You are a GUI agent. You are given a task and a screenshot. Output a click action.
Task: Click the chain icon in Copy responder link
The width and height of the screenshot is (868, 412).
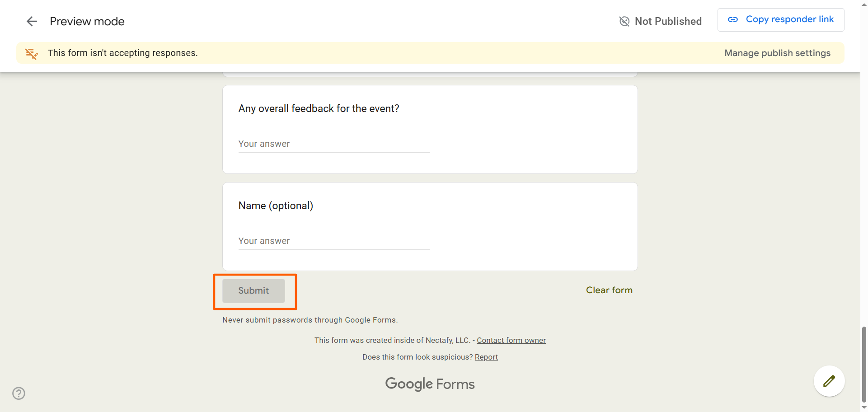coord(733,19)
